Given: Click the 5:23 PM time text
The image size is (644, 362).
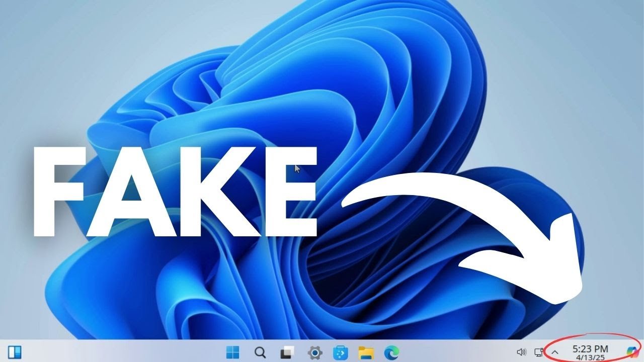Looking at the screenshot, I should click(x=590, y=348).
